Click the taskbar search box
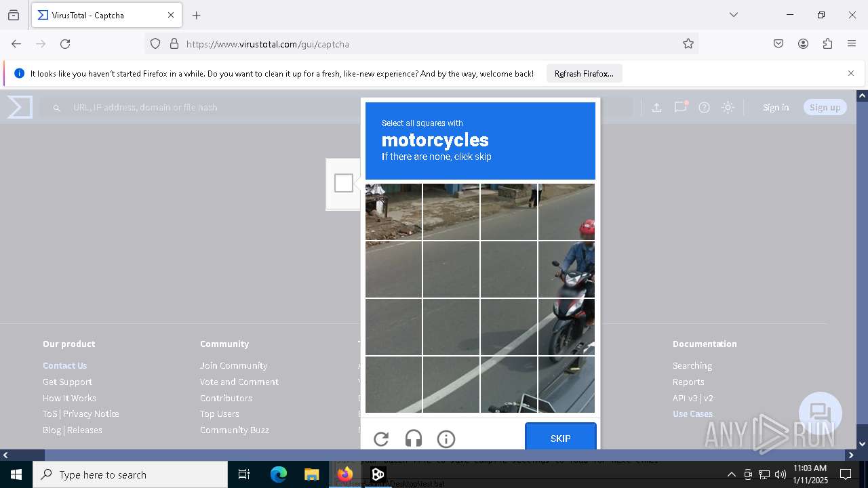Screen dimensions: 868x488 pos(130,474)
